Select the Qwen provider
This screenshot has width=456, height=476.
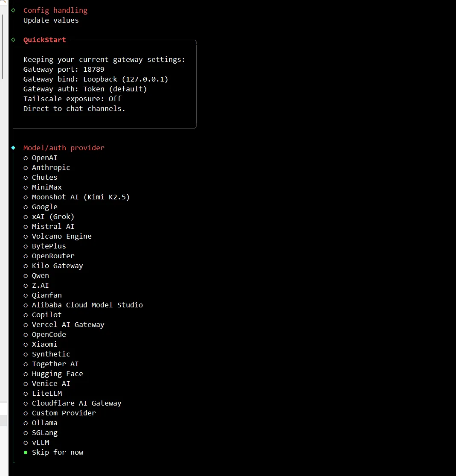36,276
